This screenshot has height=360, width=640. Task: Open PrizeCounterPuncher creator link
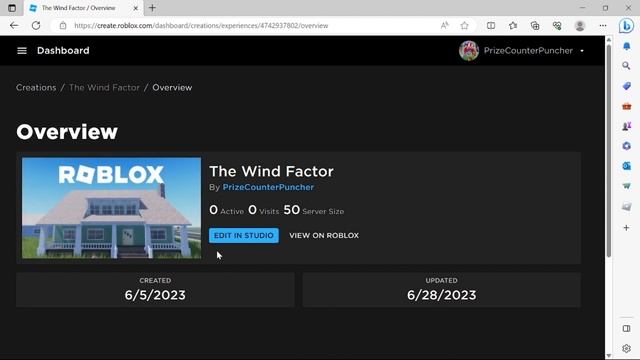[x=268, y=187]
